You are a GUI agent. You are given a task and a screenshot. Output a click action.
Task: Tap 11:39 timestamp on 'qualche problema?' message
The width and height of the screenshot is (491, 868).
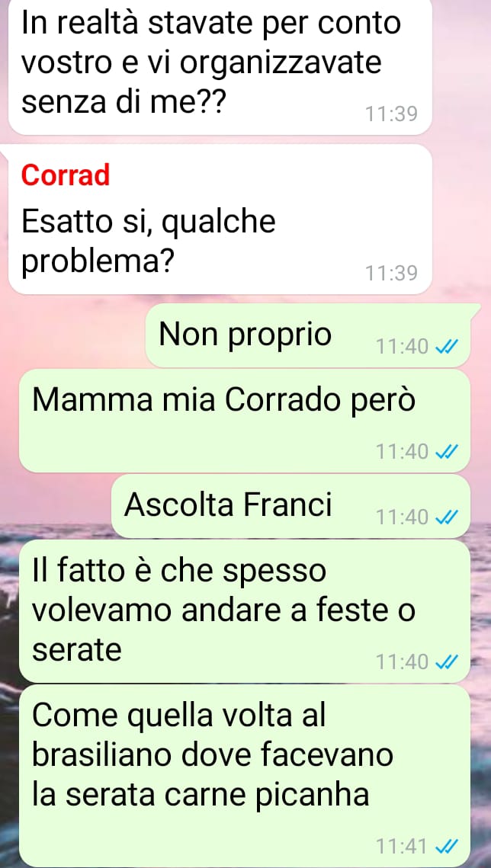(391, 274)
